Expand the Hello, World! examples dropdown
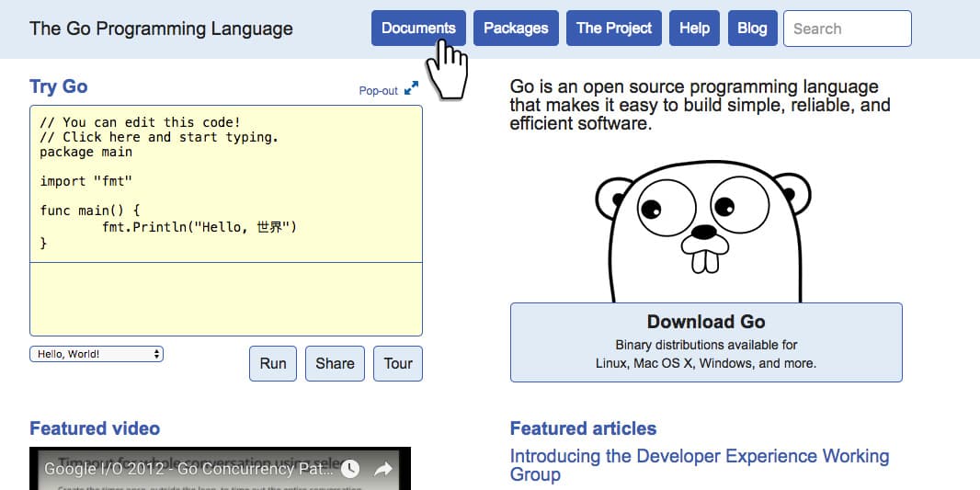This screenshot has height=490, width=980. point(97,354)
